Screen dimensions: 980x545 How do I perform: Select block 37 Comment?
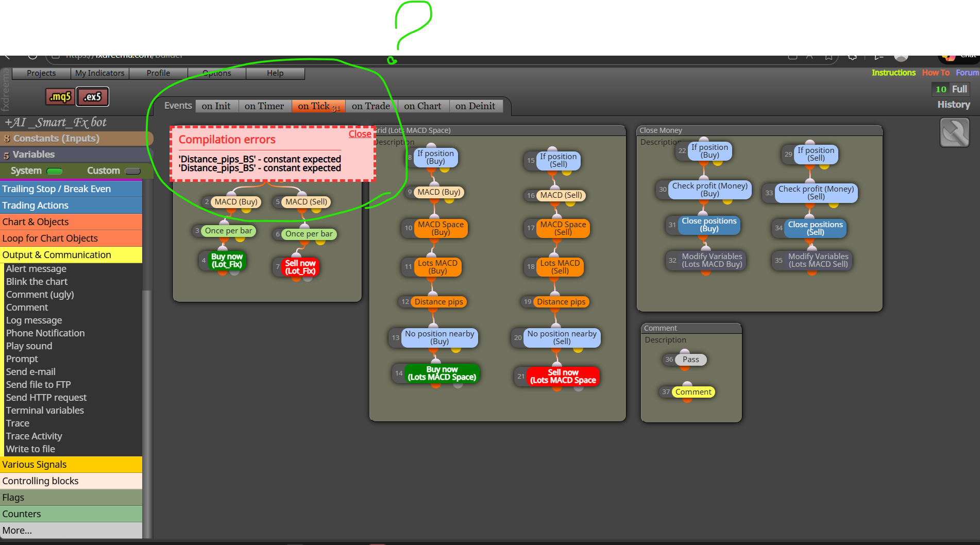693,392
